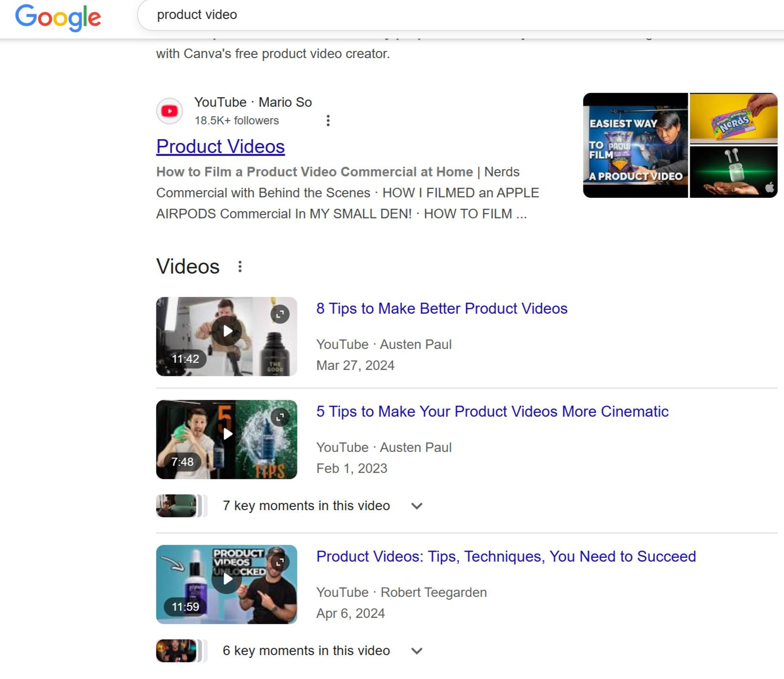The image size is (784, 679).
Task: Open the Product Videos link
Action: 220,146
